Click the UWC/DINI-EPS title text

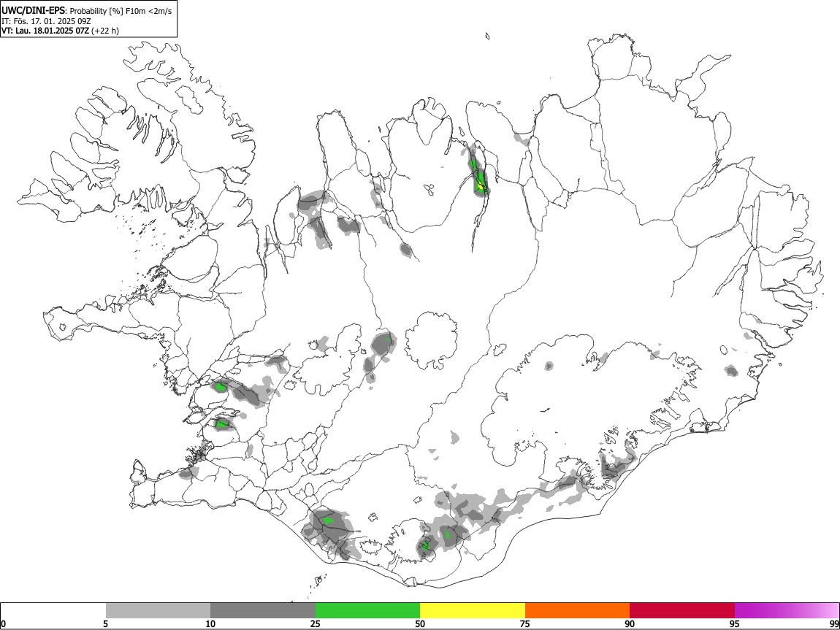[33, 10]
